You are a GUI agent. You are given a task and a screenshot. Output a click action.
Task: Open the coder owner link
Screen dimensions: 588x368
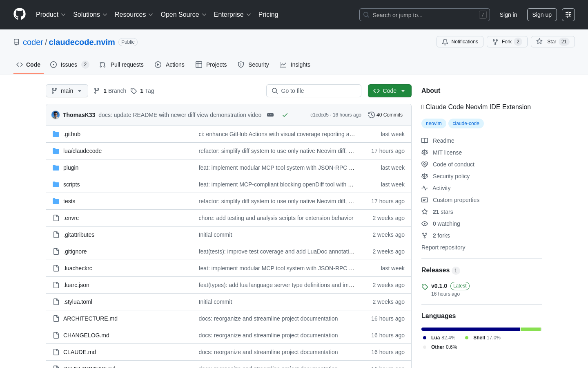click(33, 42)
